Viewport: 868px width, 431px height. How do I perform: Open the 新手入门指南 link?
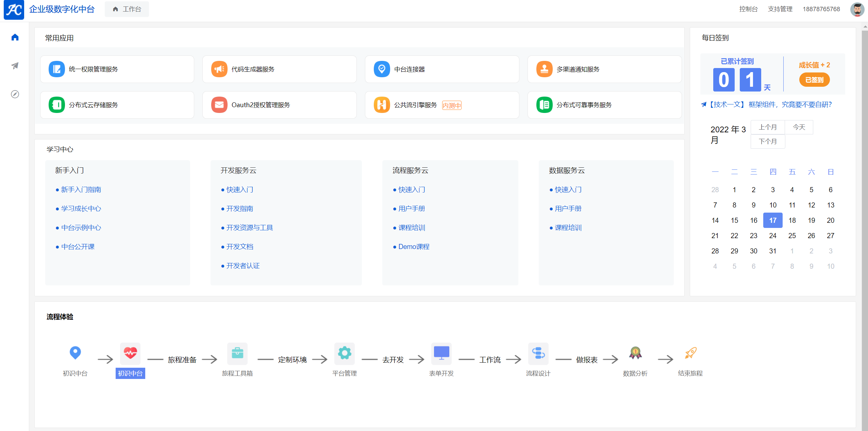(81, 189)
